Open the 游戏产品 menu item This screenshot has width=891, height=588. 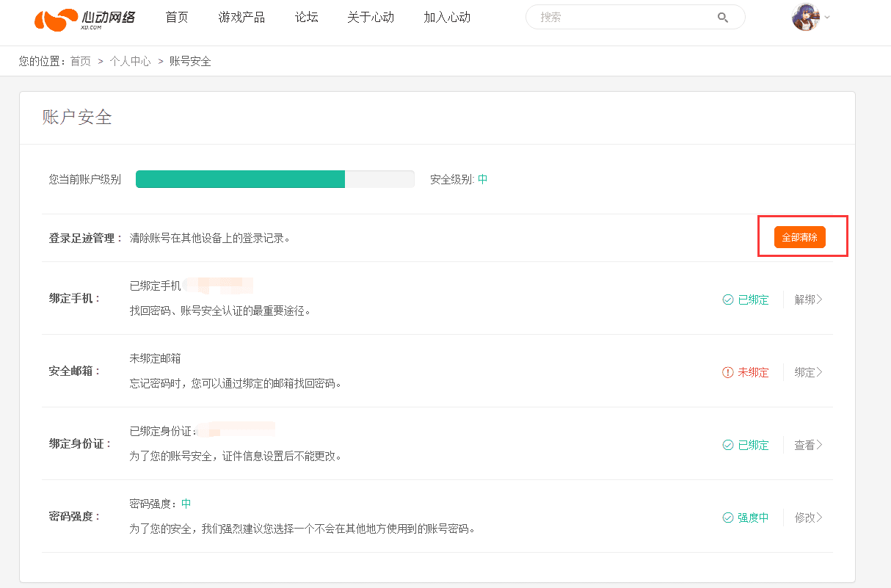241,18
